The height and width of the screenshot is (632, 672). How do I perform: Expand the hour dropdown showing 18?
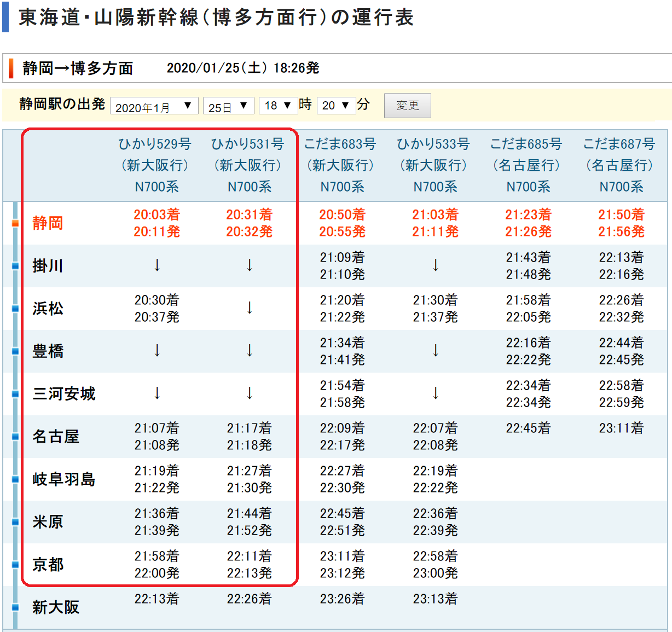coord(278,106)
